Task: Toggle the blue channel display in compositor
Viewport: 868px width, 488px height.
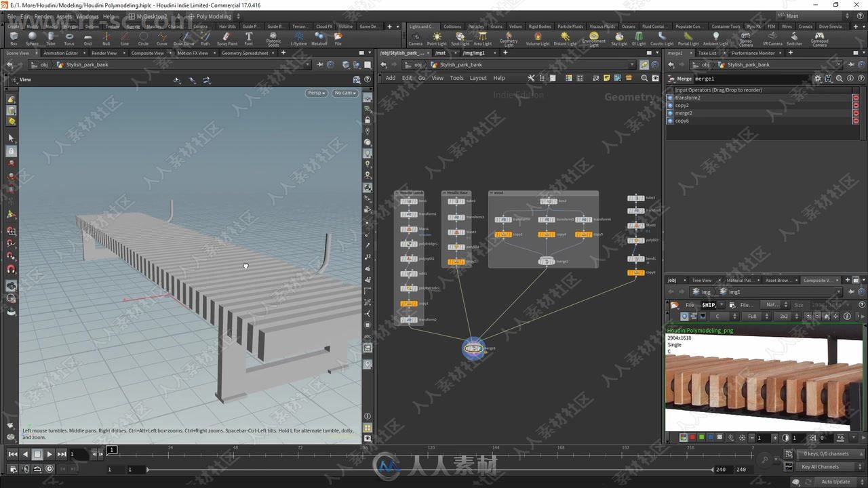Action: [710, 438]
